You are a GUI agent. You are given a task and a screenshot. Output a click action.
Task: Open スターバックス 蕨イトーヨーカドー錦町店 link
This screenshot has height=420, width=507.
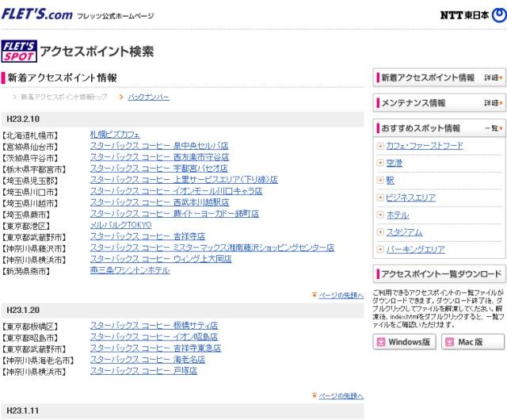(175, 213)
